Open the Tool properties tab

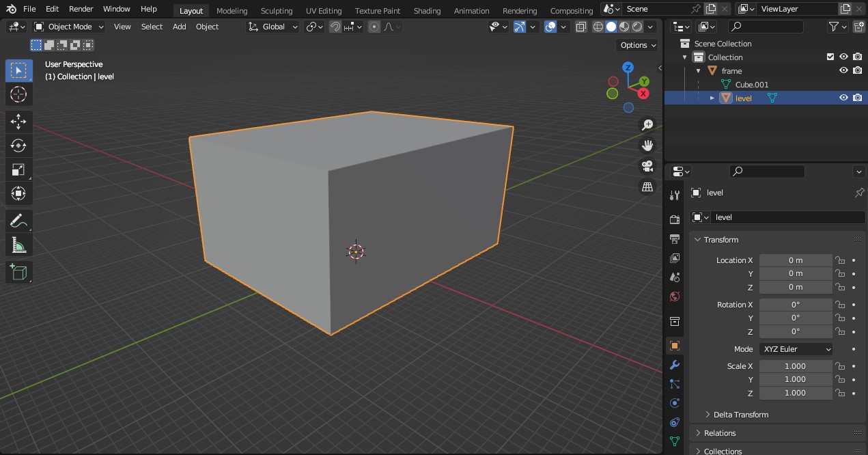tap(675, 195)
